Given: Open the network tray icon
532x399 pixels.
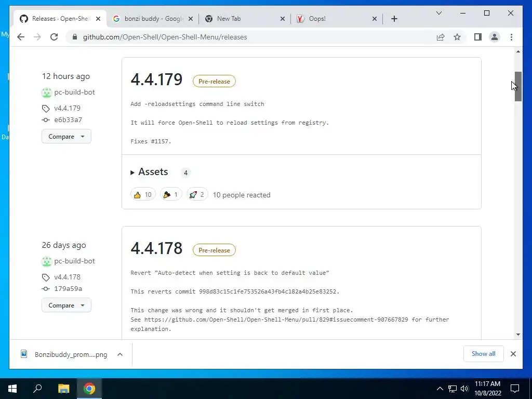Looking at the screenshot, I should pyautogui.click(x=453, y=389).
